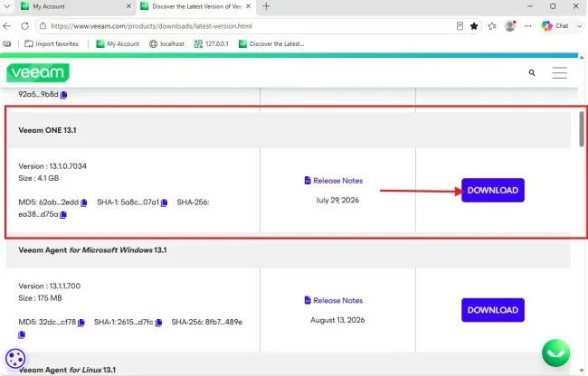Click the favorite star icon in address bar
This screenshot has height=376, width=588.
click(474, 26)
